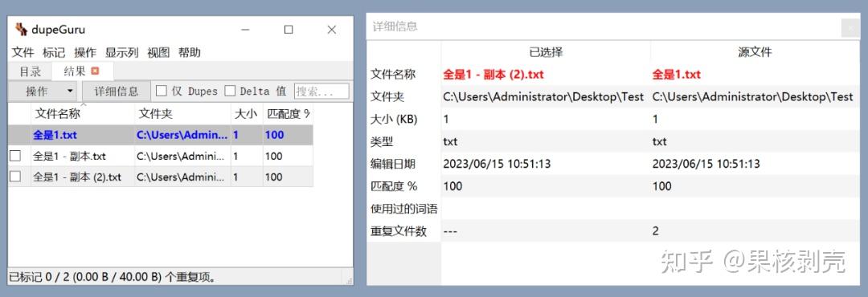Switch to the 目录 tab
The image size is (868, 297).
pos(31,71)
